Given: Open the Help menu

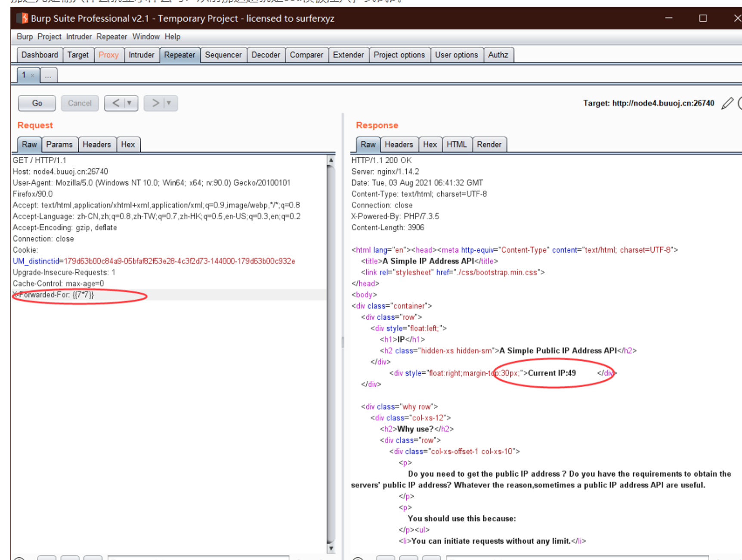Looking at the screenshot, I should pyautogui.click(x=173, y=37).
